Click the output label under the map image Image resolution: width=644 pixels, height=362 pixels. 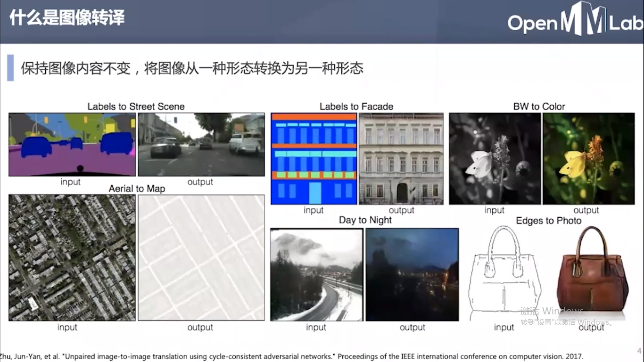200,327
